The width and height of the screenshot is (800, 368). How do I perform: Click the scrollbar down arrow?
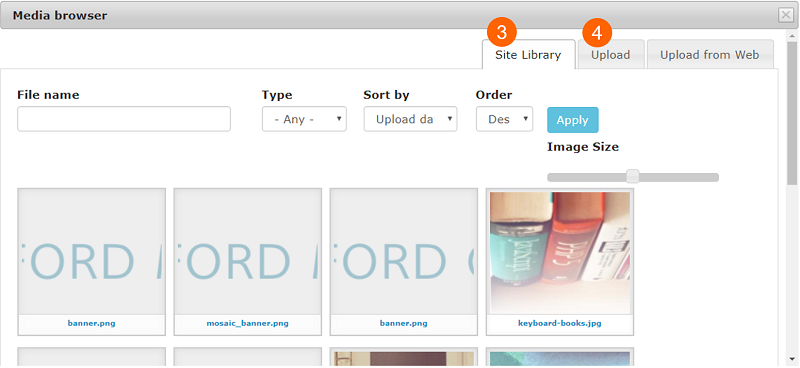pos(792,358)
